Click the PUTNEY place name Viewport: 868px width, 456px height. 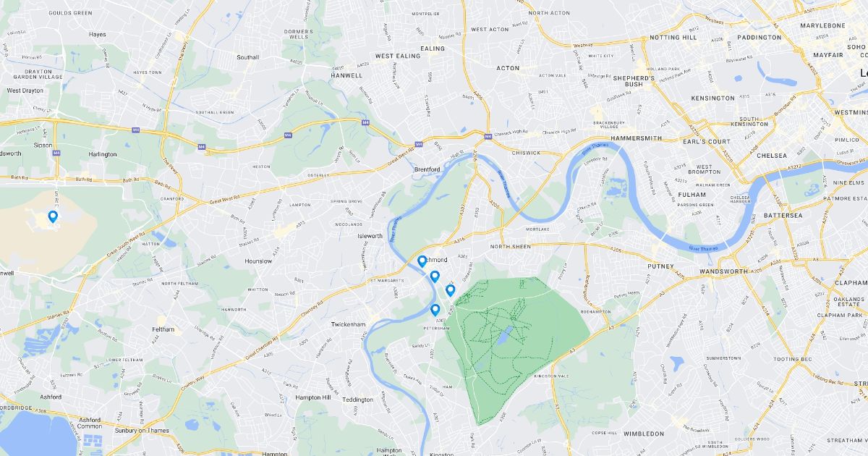pyautogui.click(x=660, y=266)
